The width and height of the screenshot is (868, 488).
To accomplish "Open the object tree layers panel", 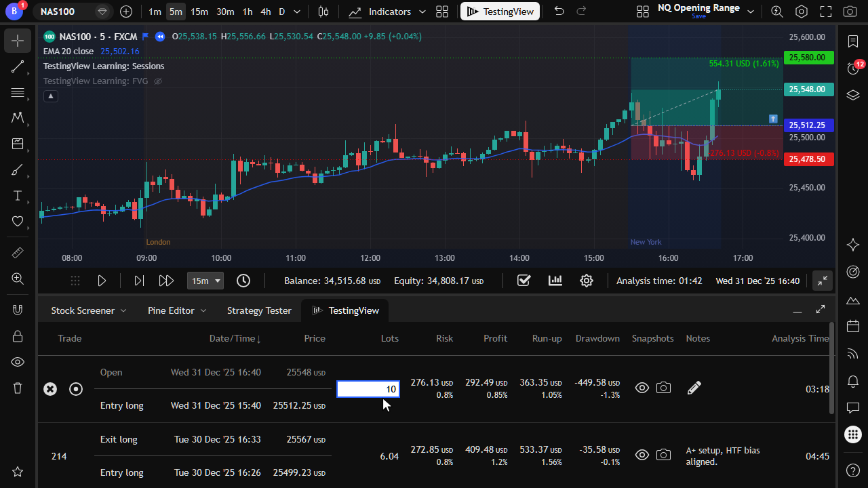I will (853, 95).
